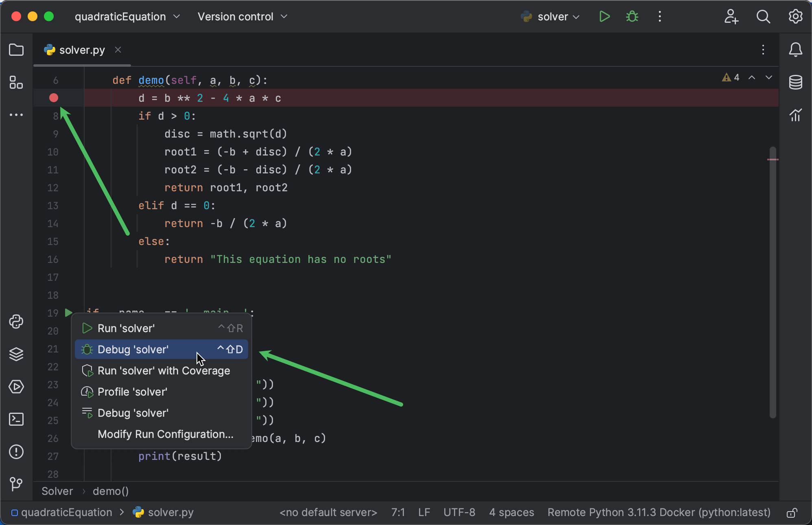Open the Python Packages layers icon

tap(16, 354)
